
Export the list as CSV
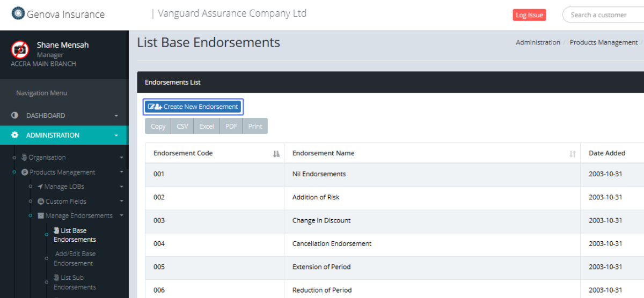[x=182, y=126]
